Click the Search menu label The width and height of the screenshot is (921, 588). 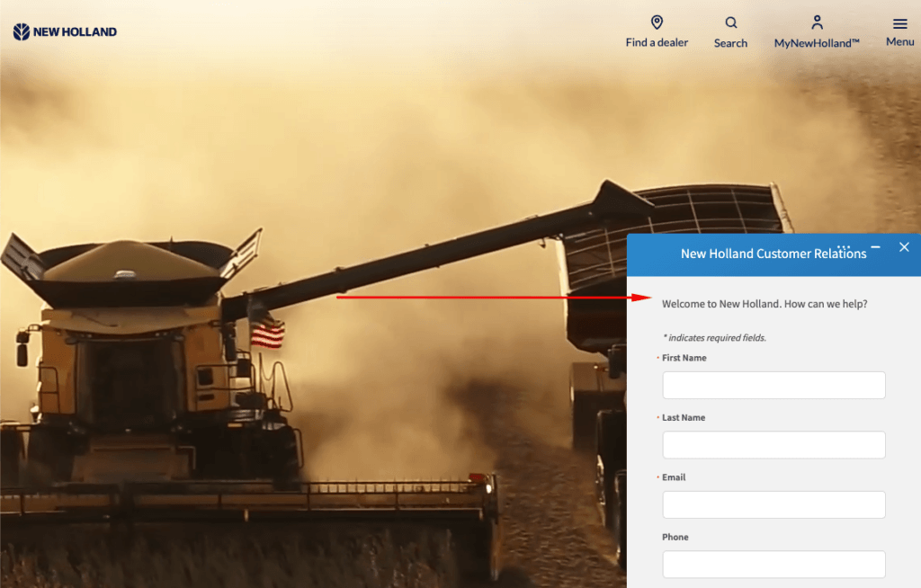pos(729,42)
